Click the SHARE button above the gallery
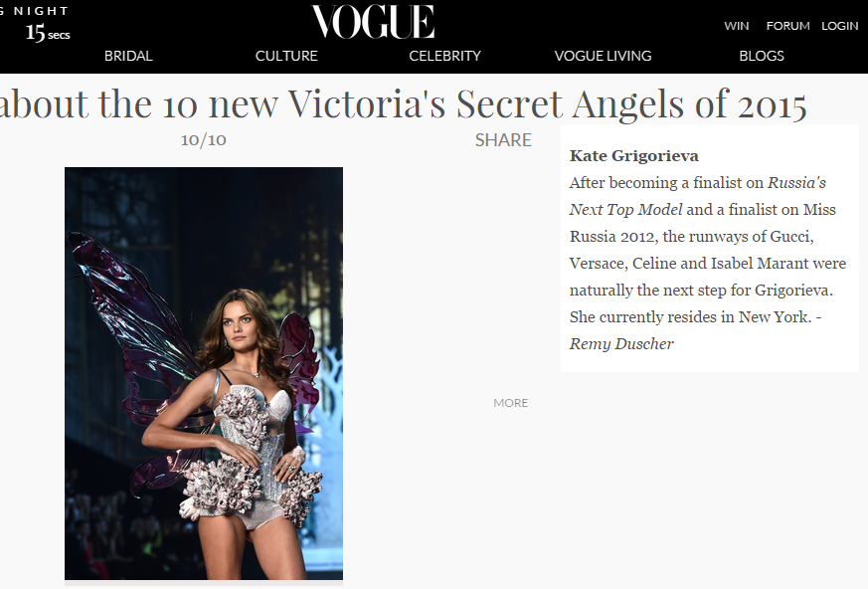Viewport: 868px width, 589px height. tap(503, 140)
